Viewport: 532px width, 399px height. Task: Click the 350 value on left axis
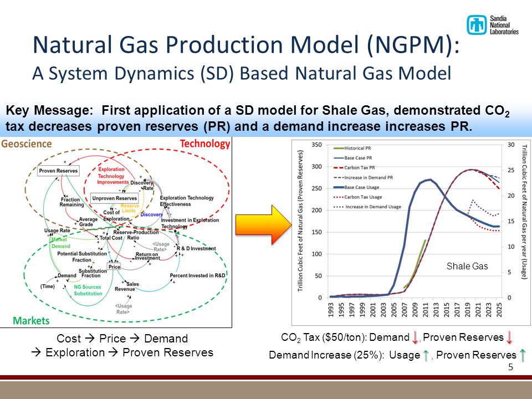316,145
